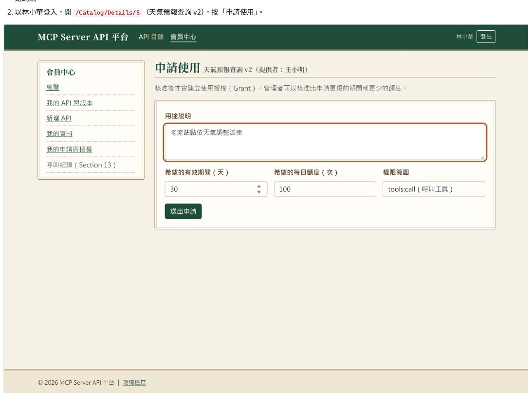The width and height of the screenshot is (532, 393).
Task: Click 呼叫紀錄 (Section 13) sidebar entry
Action: (81, 165)
